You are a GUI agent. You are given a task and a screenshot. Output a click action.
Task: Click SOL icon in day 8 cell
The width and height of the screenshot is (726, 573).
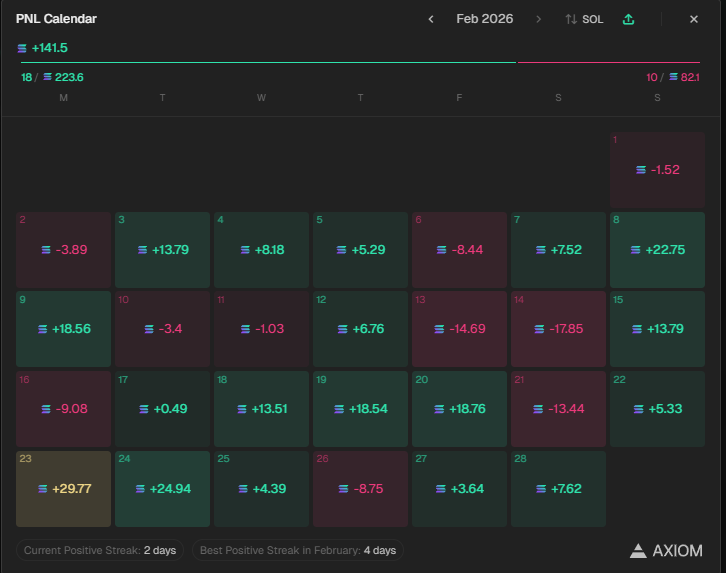tap(636, 250)
